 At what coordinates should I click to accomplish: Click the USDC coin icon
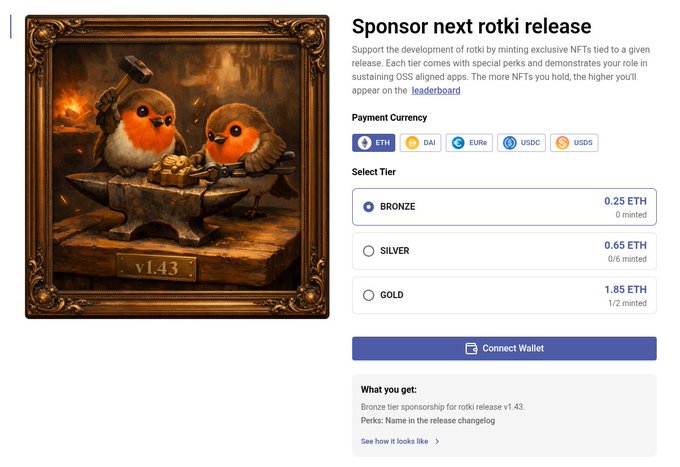click(x=510, y=143)
